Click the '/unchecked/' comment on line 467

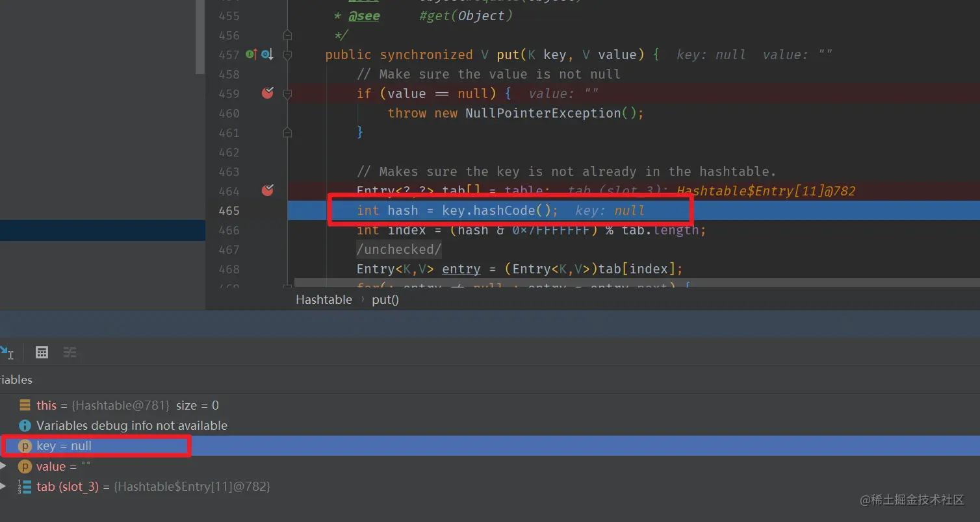tap(399, 249)
